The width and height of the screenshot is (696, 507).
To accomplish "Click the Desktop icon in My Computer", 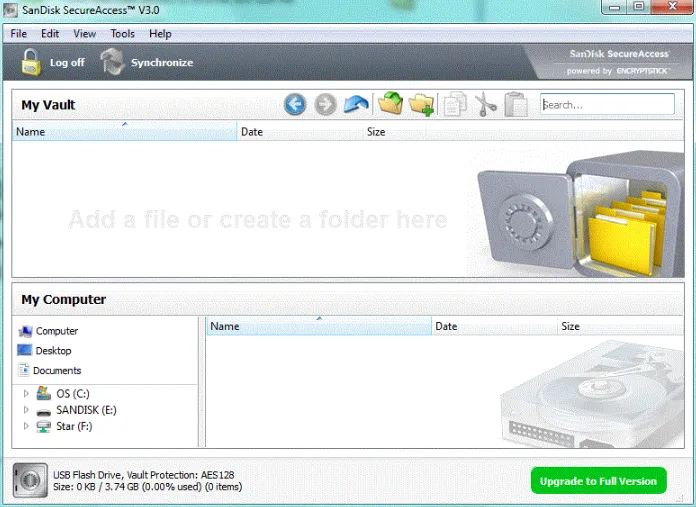I will coord(25,350).
